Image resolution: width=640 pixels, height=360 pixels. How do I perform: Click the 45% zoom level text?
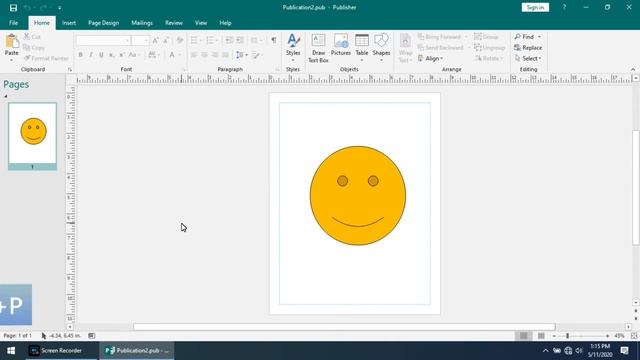(620, 336)
